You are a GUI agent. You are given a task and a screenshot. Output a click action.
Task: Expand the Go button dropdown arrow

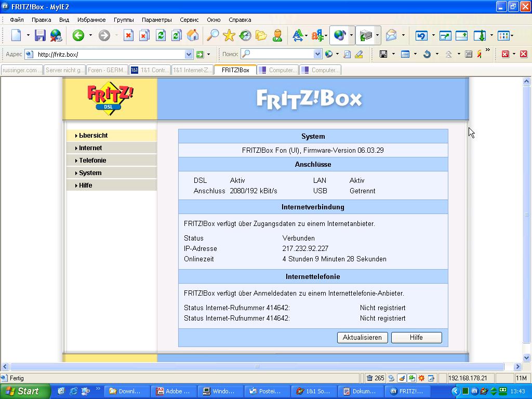pos(208,54)
